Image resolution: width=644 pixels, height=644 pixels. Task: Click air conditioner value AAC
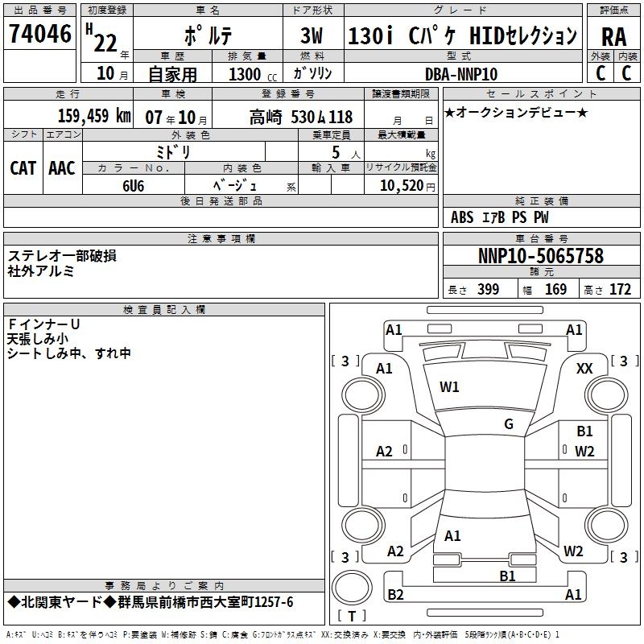click(x=62, y=168)
